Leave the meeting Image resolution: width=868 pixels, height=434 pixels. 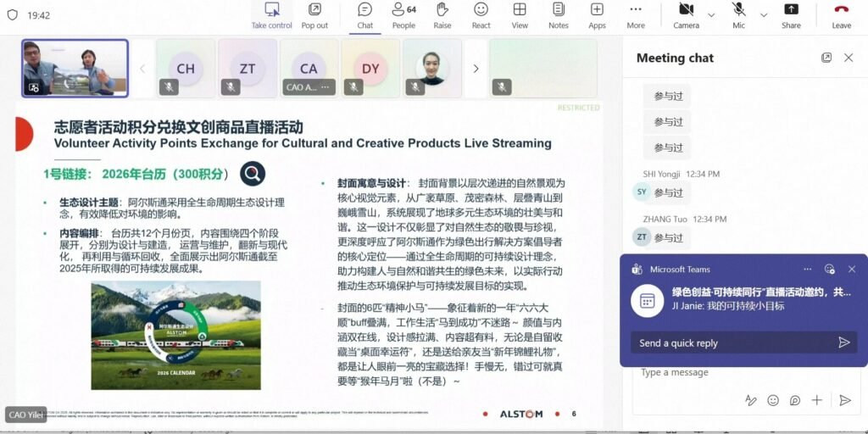[841, 14]
